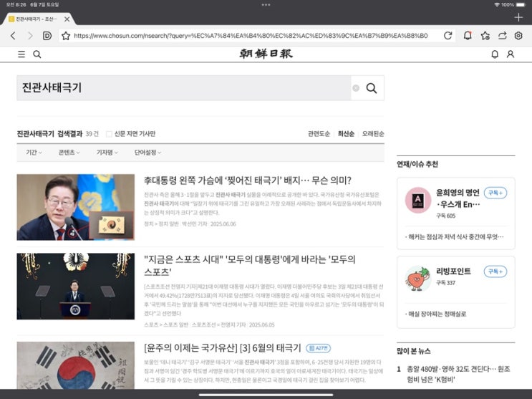
Task: Reload the page with refresh icon
Action: [x=448, y=36]
